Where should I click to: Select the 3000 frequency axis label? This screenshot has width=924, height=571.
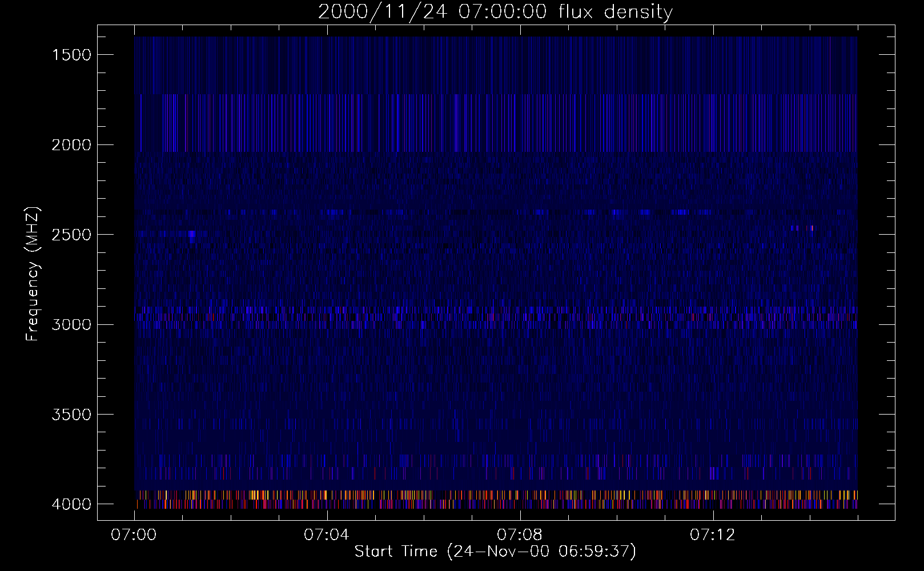[x=71, y=325]
